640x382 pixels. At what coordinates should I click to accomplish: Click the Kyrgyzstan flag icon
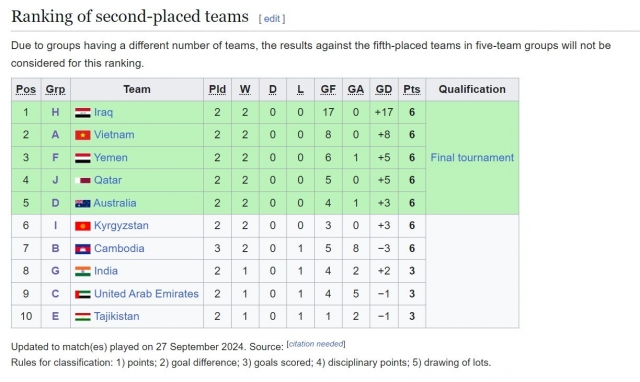[82, 226]
